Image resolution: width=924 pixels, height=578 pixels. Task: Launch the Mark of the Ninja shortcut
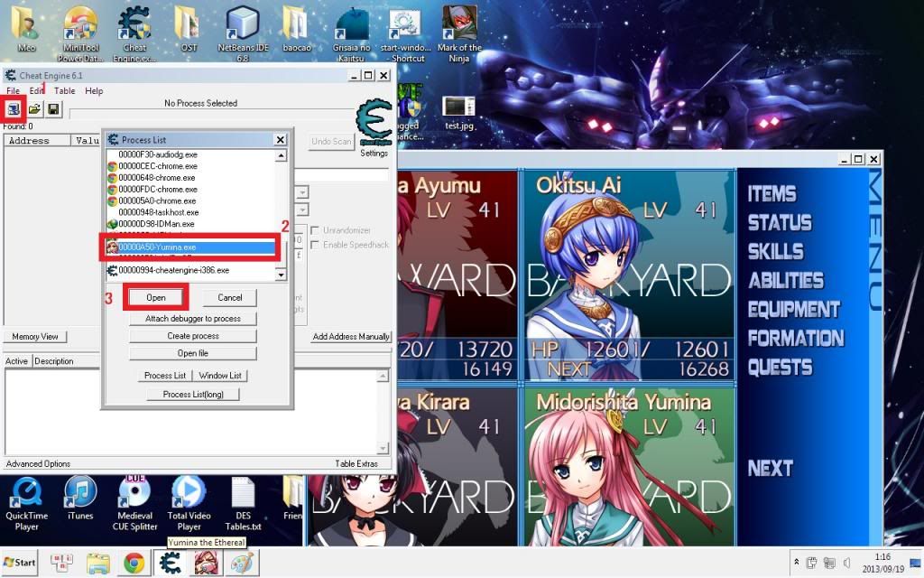coord(459,34)
